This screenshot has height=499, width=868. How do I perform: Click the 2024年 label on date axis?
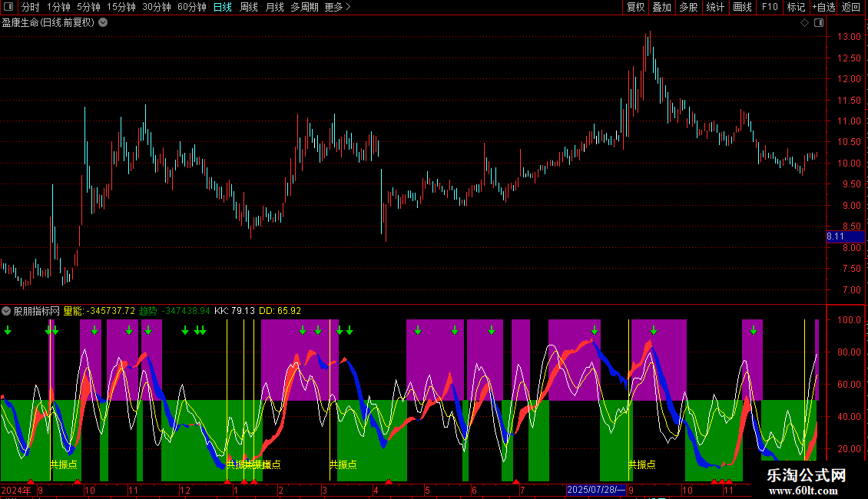(x=16, y=490)
